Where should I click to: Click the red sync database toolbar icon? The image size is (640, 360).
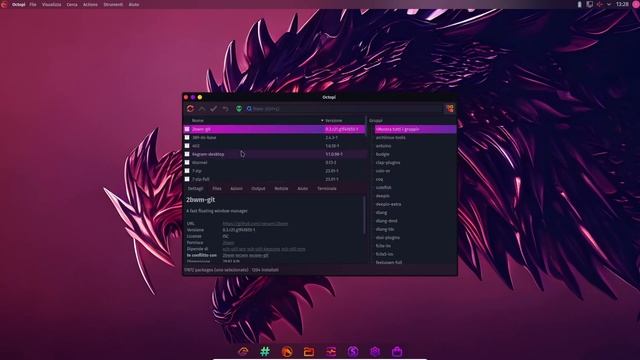pyautogui.click(x=190, y=109)
